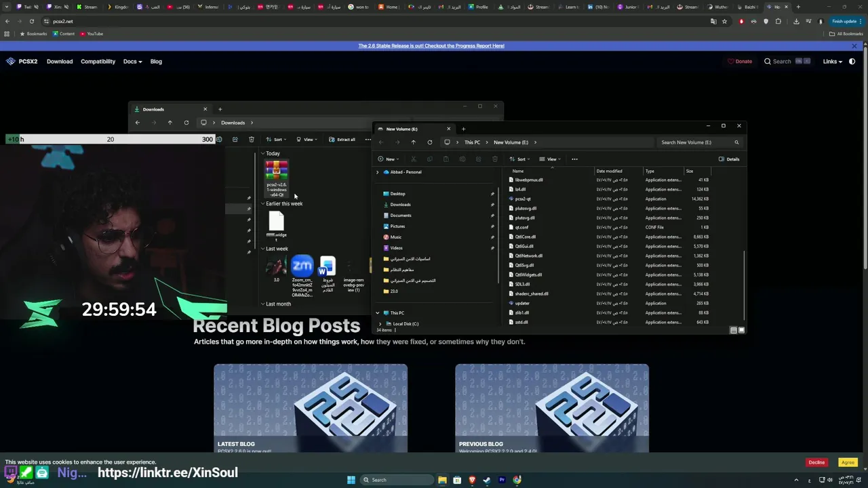Screen dimensions: 868x488
Task: Open the Blog page on PCSX2 site
Action: click(156, 62)
